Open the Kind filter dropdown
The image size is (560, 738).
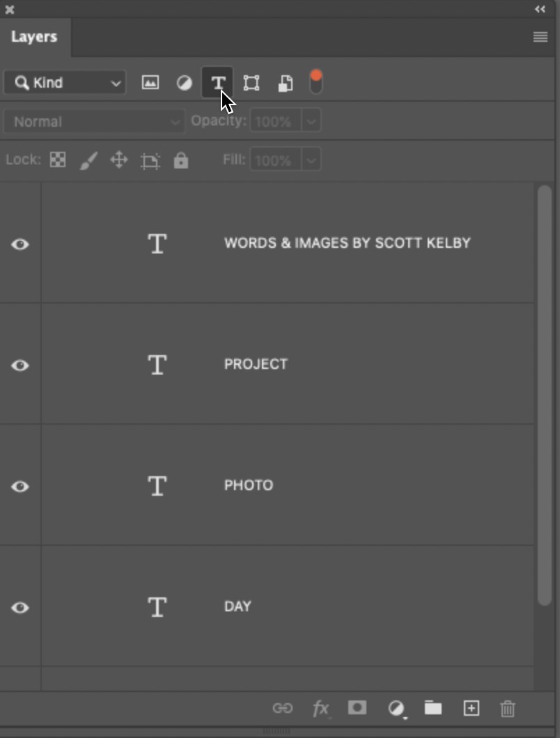click(64, 82)
